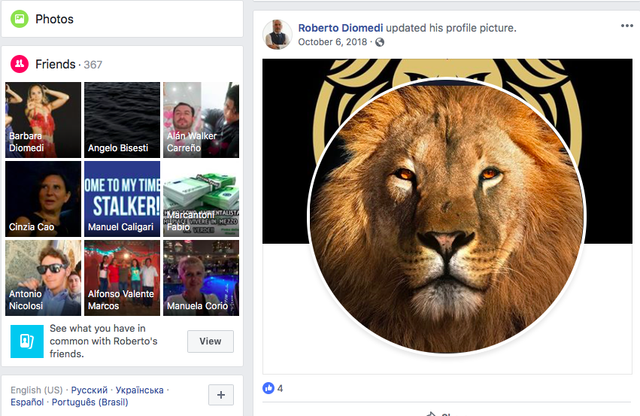
Task: Click the green Photos section icon
Action: pyautogui.click(x=20, y=19)
